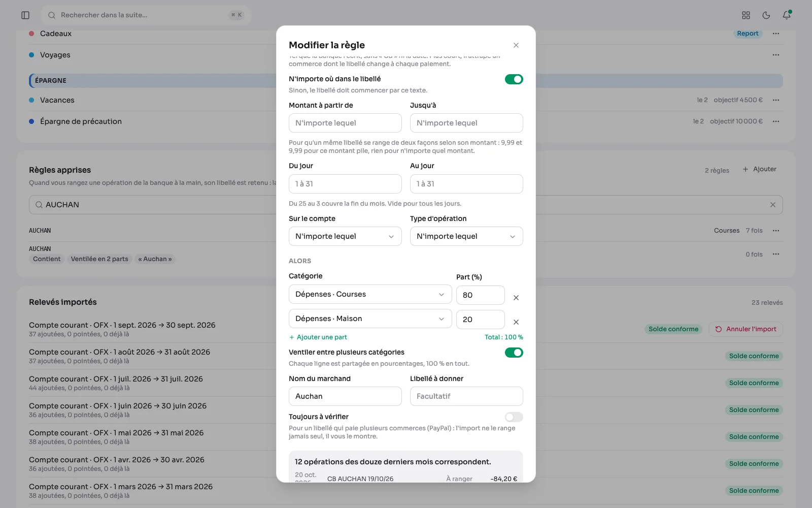
Task: Click the Report badge on Cadeaux
Action: (748, 34)
